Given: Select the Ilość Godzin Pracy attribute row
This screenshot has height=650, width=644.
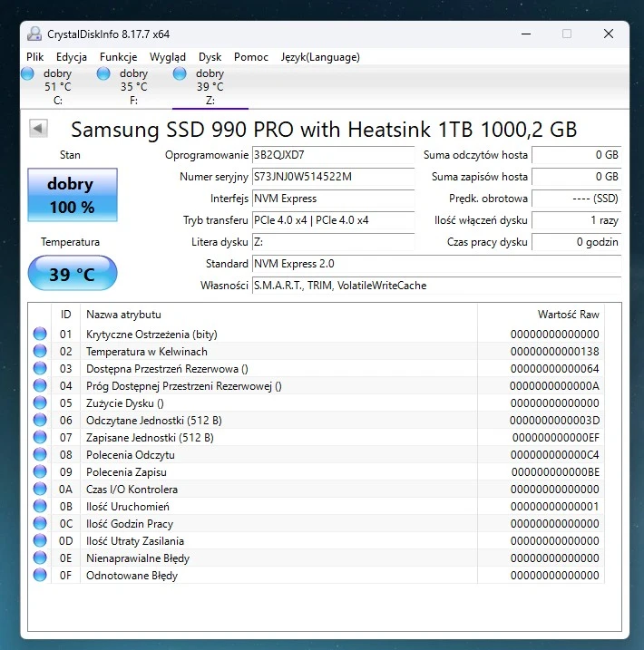Looking at the screenshot, I should pos(272,523).
